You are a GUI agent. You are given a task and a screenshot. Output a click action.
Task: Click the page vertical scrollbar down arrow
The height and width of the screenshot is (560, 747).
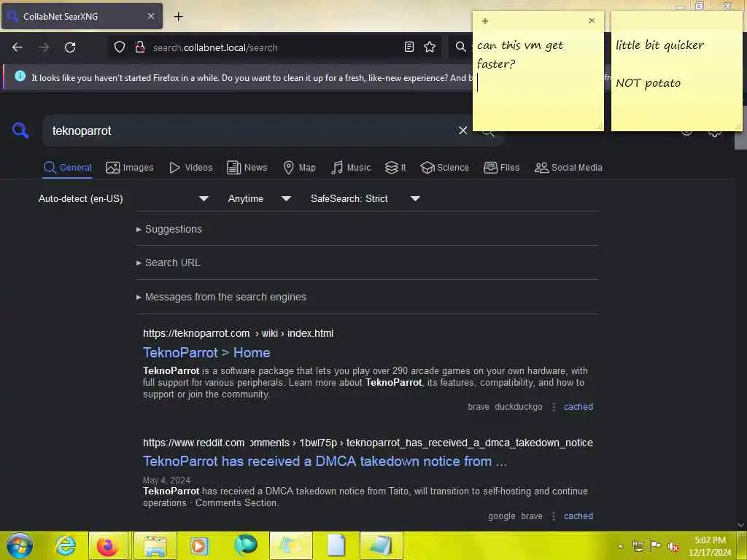740,525
